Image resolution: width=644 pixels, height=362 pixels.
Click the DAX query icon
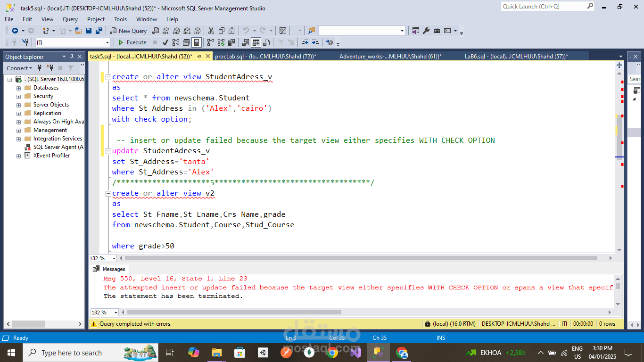point(197,31)
